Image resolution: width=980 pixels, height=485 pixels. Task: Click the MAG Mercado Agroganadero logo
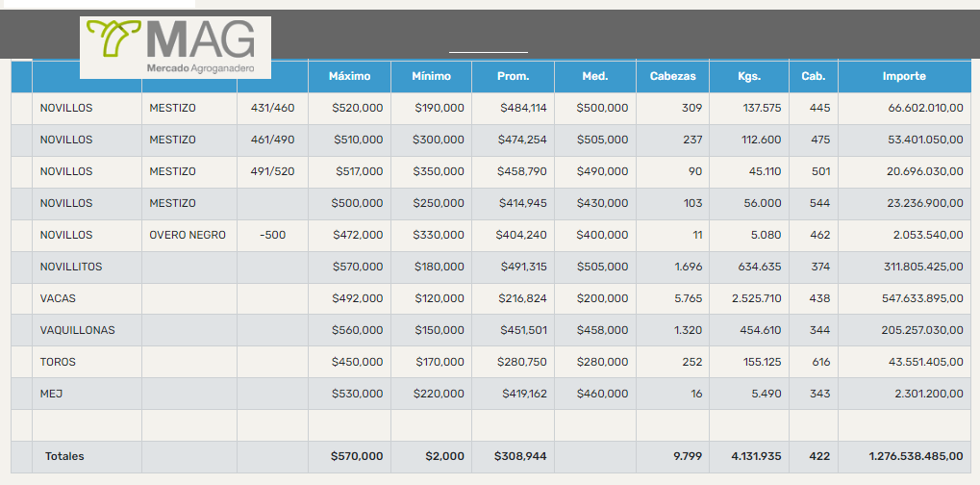pyautogui.click(x=175, y=46)
